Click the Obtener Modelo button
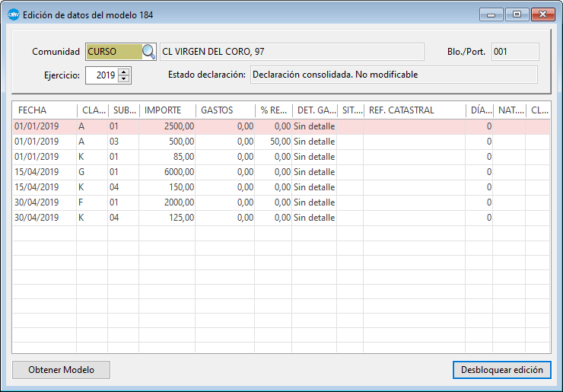Screen dimensions: 563x392 (61, 370)
